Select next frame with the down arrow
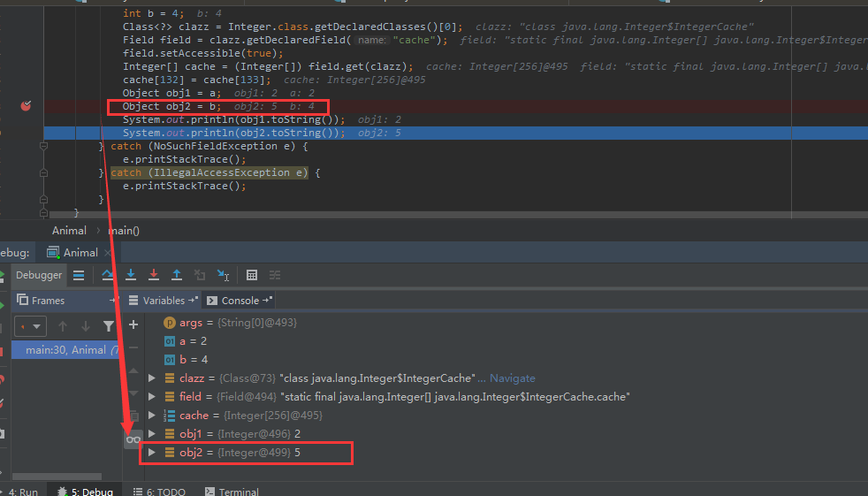Viewport: 868px width, 496px height. pyautogui.click(x=86, y=326)
